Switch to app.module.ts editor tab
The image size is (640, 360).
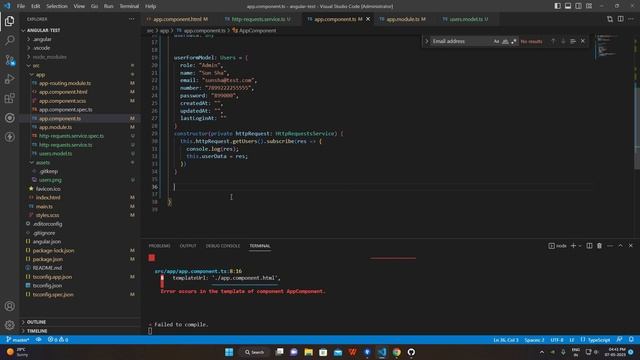406,19
